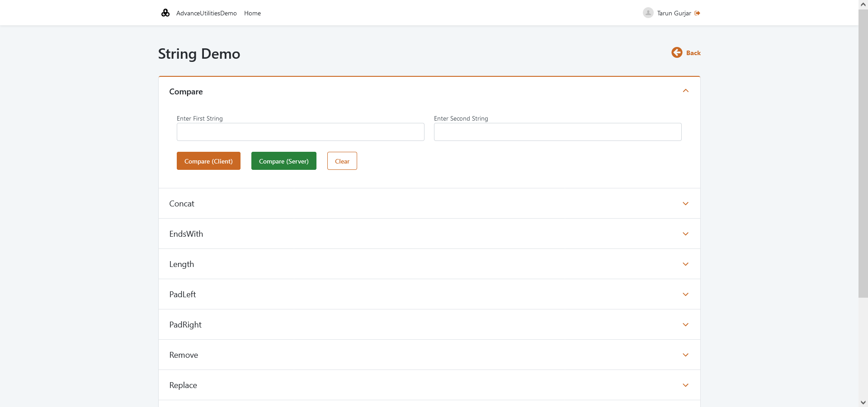Click the Tarun Gurjar user avatar

pos(648,13)
